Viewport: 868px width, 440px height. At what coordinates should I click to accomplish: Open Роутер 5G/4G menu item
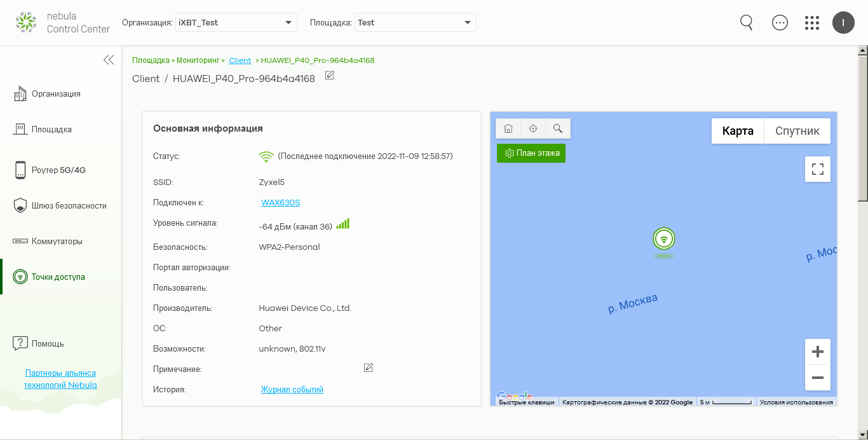(x=58, y=170)
